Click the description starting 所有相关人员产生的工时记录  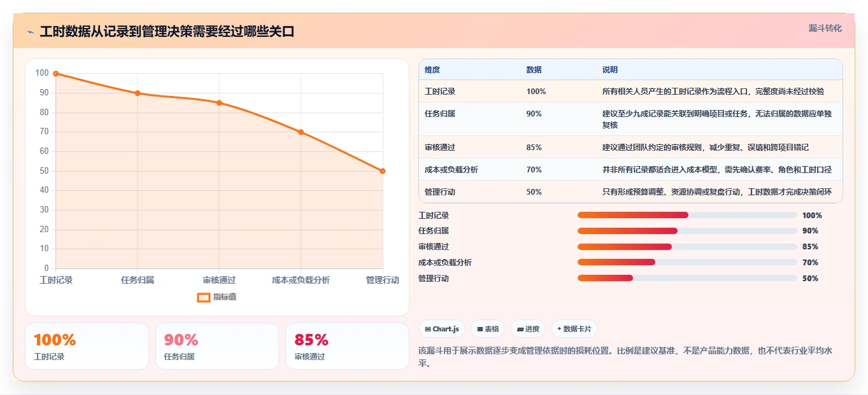tap(713, 92)
